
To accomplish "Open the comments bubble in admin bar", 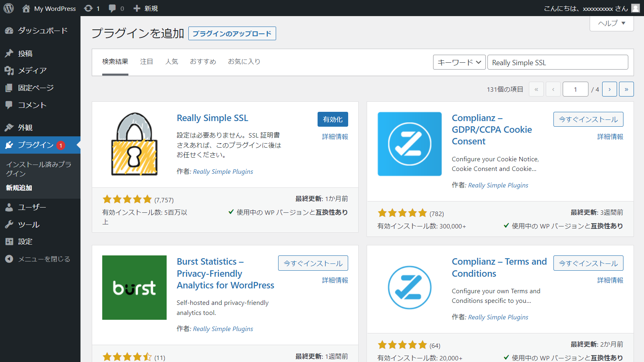I will click(x=116, y=8).
